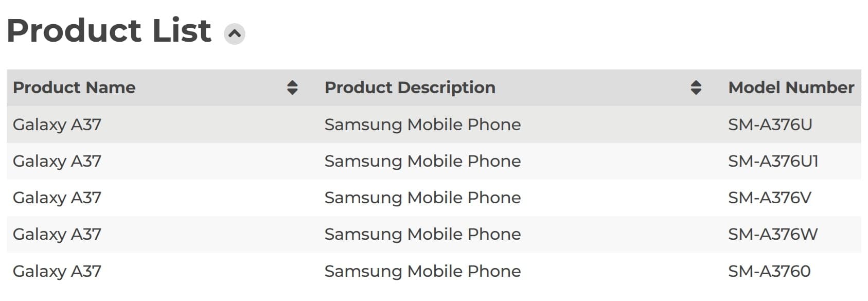Click the Model Number column header
The image size is (868, 301).
click(x=791, y=87)
